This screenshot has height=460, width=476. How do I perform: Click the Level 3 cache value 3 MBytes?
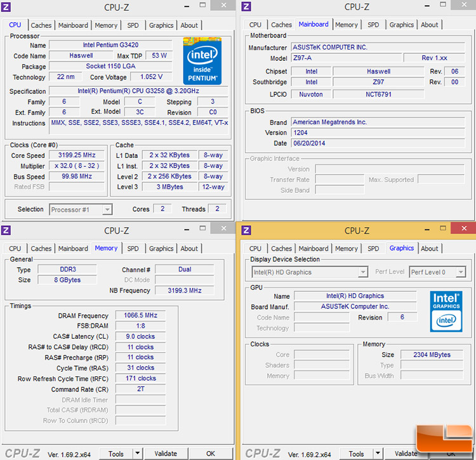[169, 187]
